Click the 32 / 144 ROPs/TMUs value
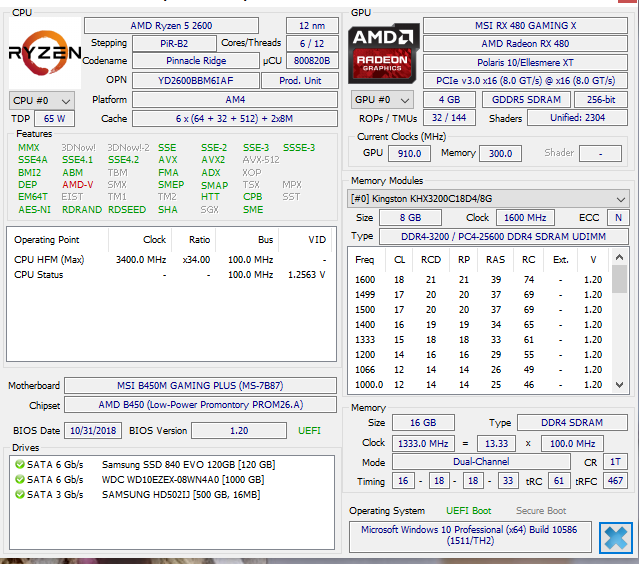639x564 pixels. pyautogui.click(x=449, y=118)
